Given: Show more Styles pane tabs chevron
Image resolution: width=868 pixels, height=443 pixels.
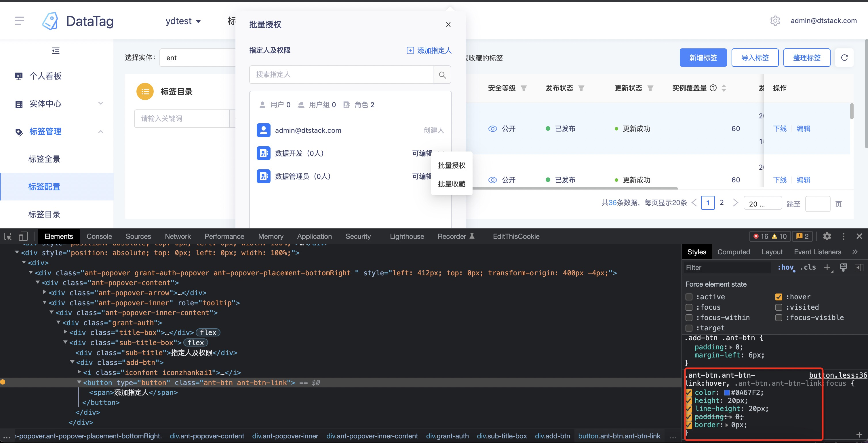Looking at the screenshot, I should (855, 252).
